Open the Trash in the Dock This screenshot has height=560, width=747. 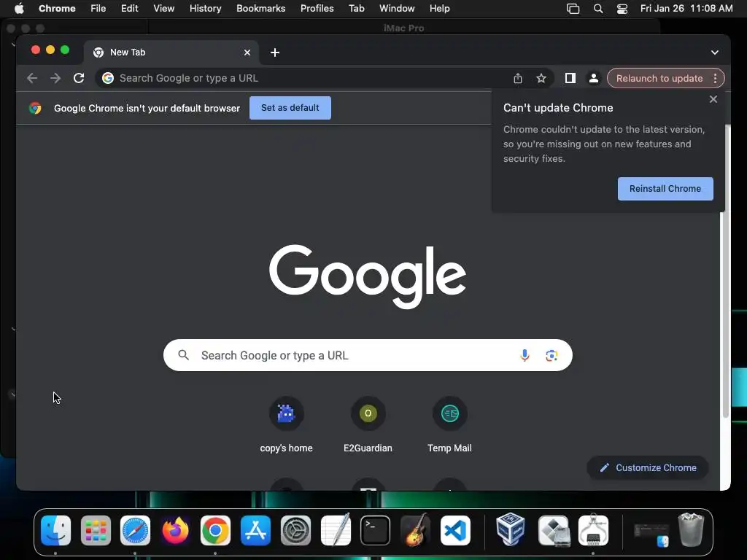pyautogui.click(x=691, y=529)
